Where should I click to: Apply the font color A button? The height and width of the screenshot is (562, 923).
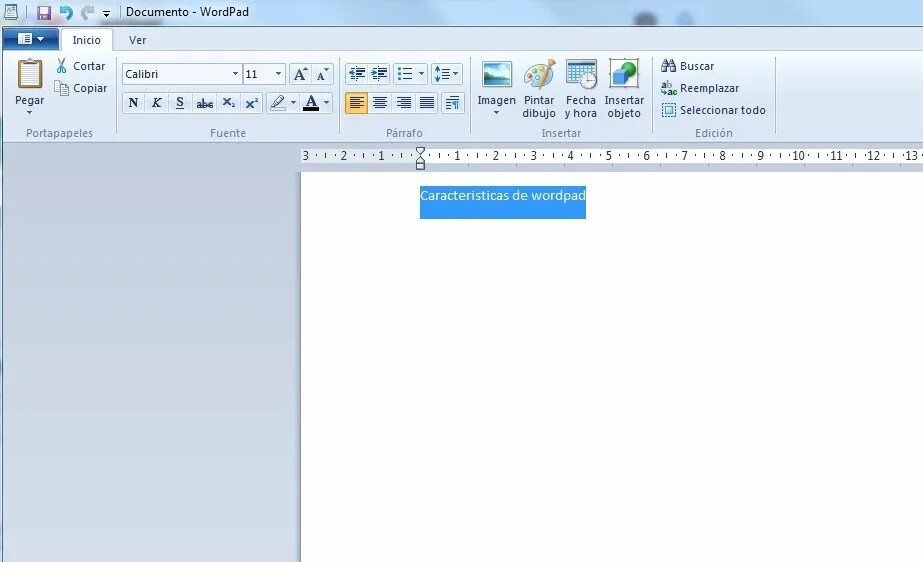[x=311, y=103]
